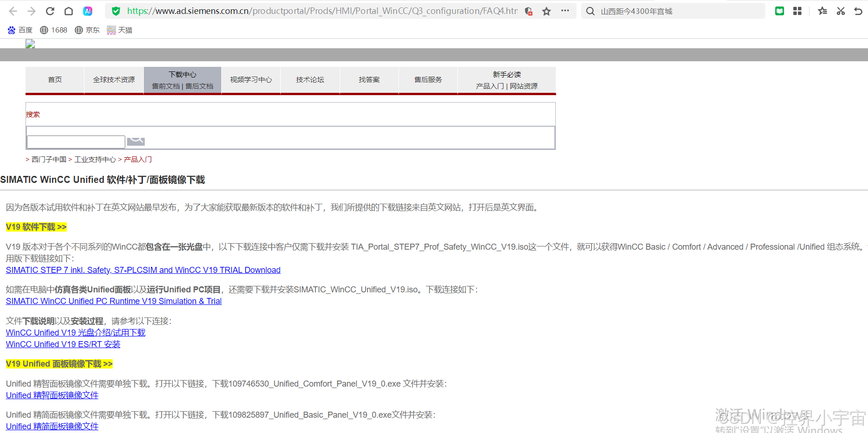The width and height of the screenshot is (868, 433).
Task: Go back with the browser back arrow
Action: pyautogui.click(x=13, y=11)
